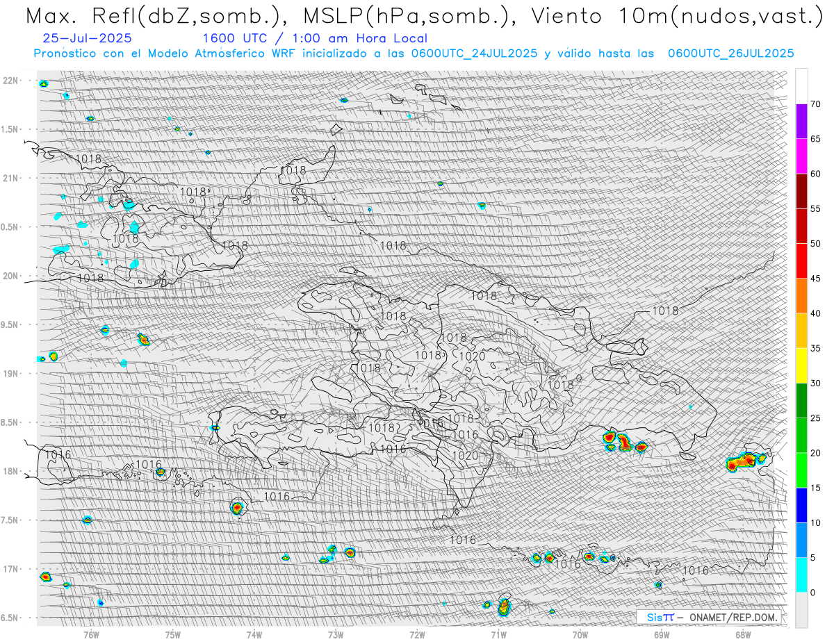
Task: Click the '20N' latitude axis label
Action: (10, 276)
